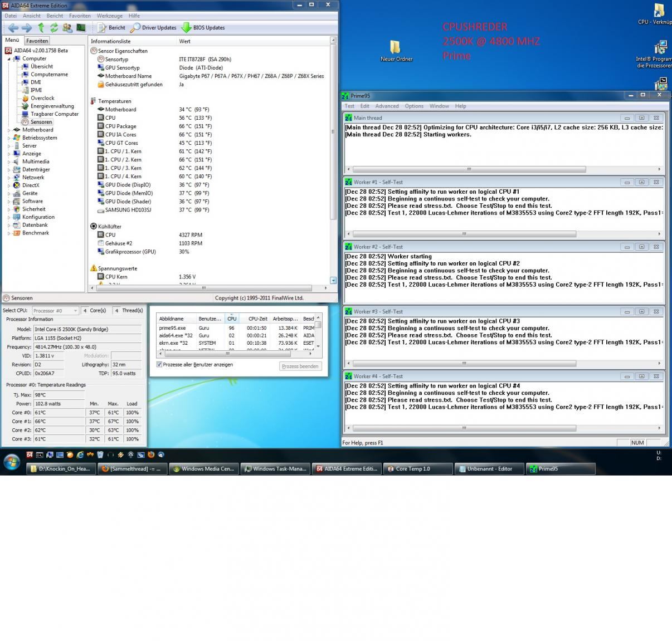672x641 pixels.
Task: Click the Informationsliste column header
Action: point(133,41)
